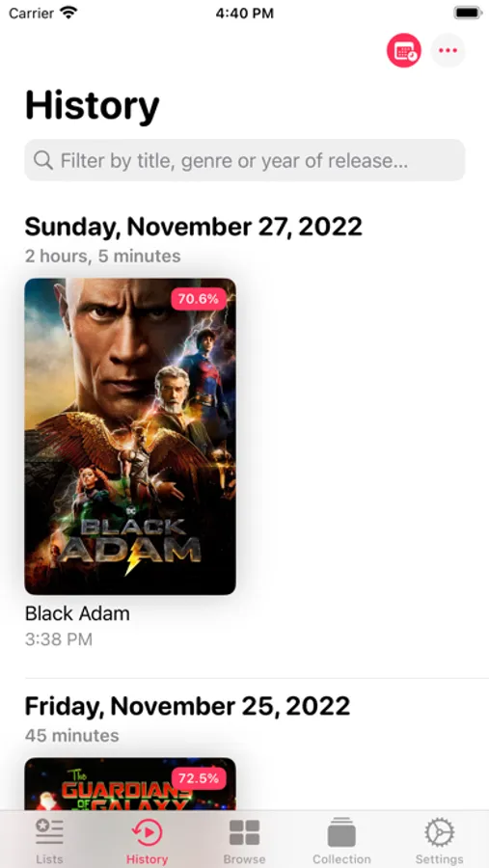Screen dimensions: 489x868
Task: Open the Black Adam poster thumbnail
Action: pos(130,436)
